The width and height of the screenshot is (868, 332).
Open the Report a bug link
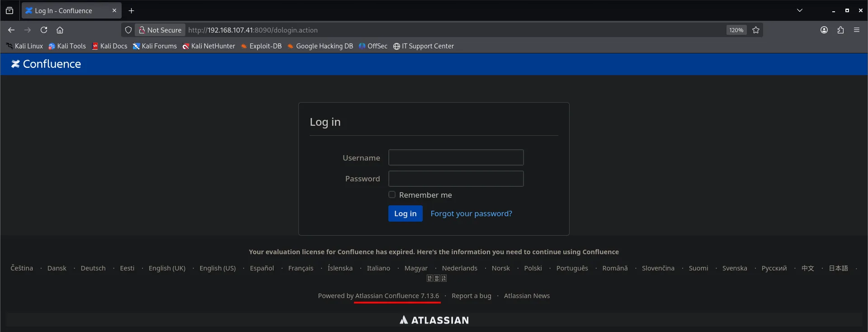click(472, 296)
